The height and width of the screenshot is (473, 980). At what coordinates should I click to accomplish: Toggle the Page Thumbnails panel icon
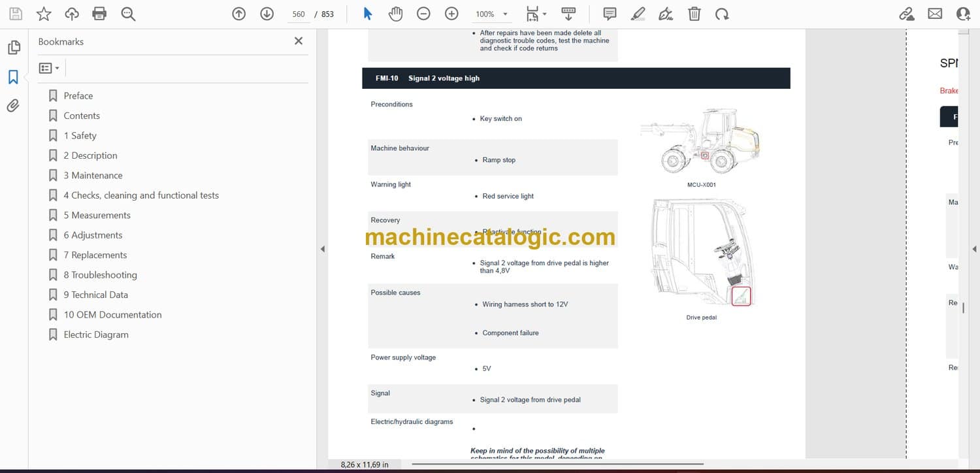(x=13, y=48)
